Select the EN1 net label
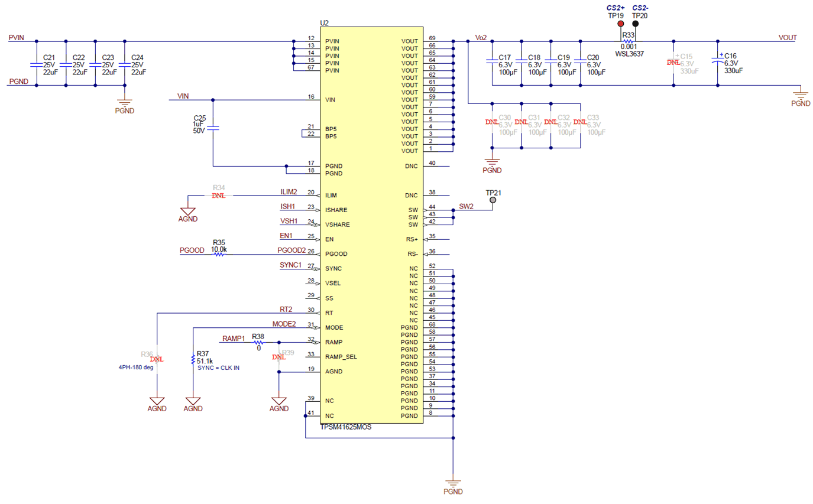 [286, 236]
